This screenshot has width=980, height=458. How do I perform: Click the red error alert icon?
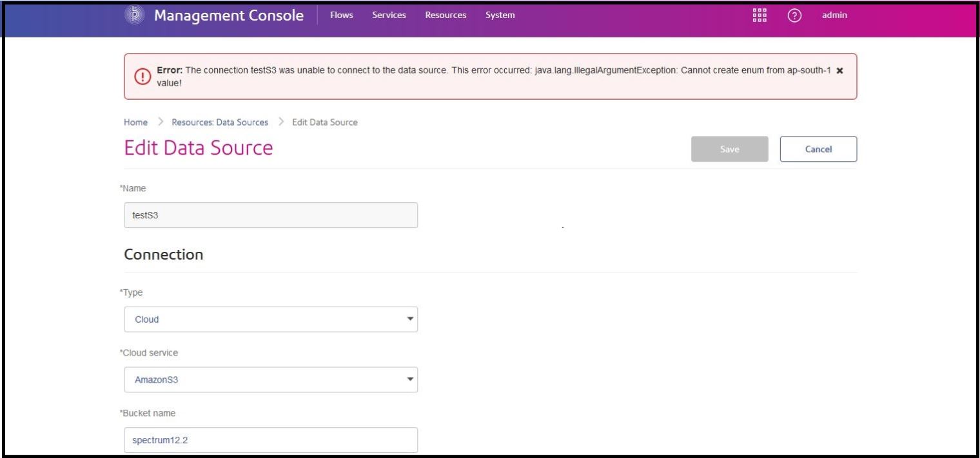[140, 77]
